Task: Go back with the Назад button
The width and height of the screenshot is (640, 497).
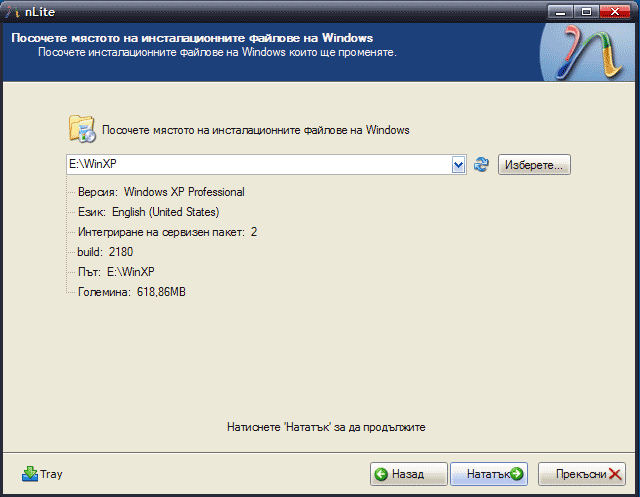Action: tap(409, 474)
